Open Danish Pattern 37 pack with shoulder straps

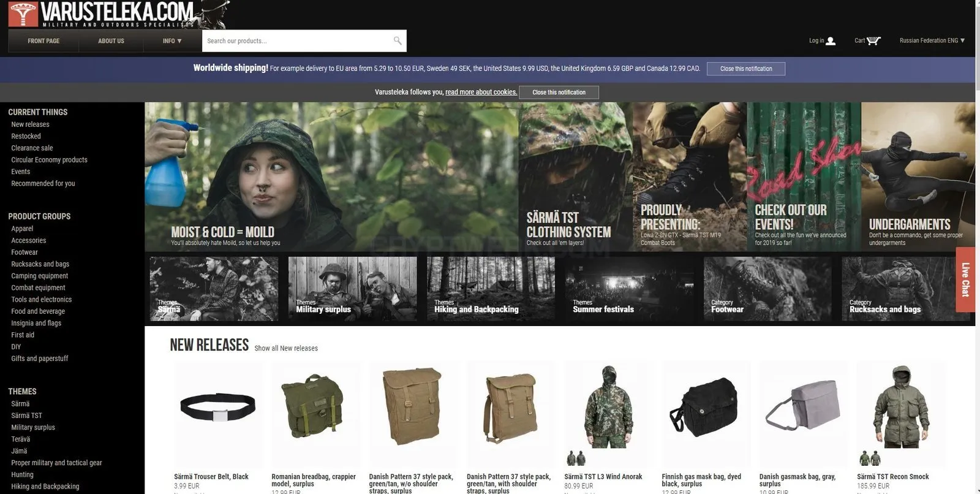pos(511,407)
